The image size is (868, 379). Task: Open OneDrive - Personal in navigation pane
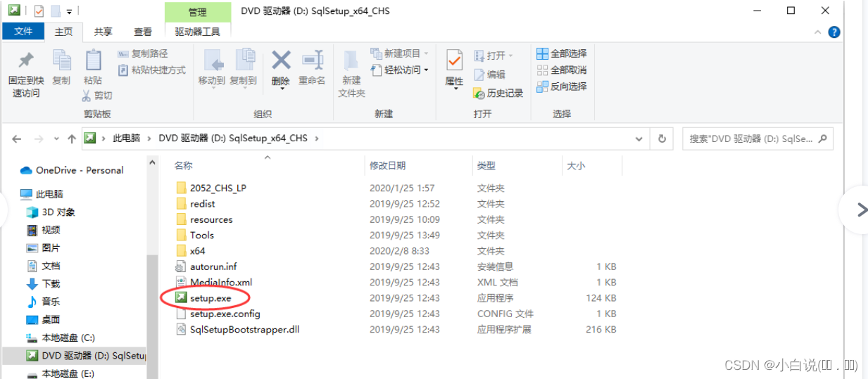pyautogui.click(x=72, y=170)
